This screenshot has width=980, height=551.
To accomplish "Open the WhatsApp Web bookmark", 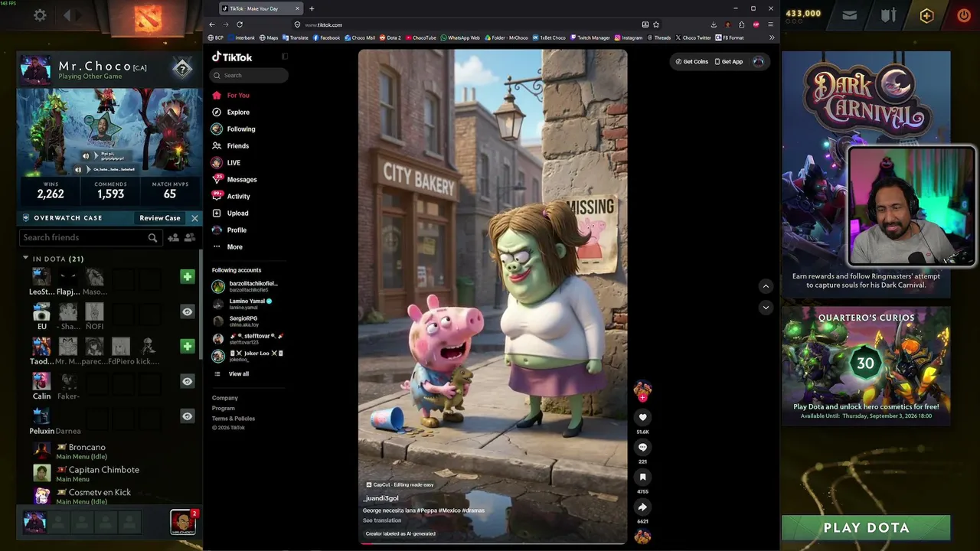I will [459, 37].
